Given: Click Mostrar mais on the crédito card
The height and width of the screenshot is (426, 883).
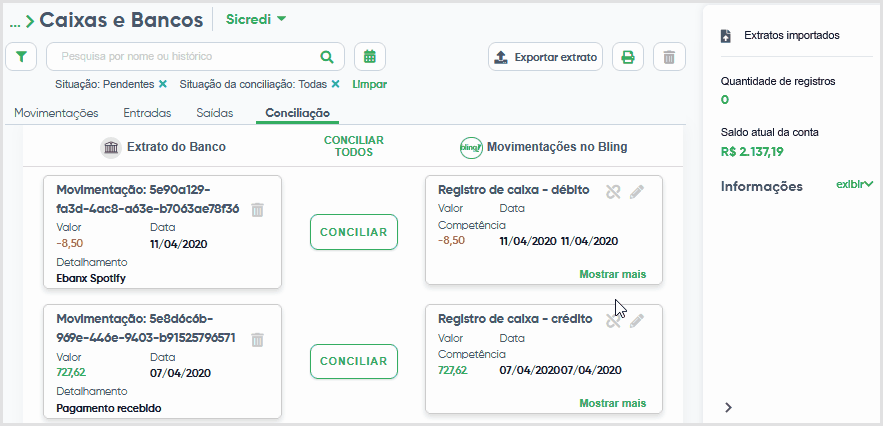Looking at the screenshot, I should point(613,403).
